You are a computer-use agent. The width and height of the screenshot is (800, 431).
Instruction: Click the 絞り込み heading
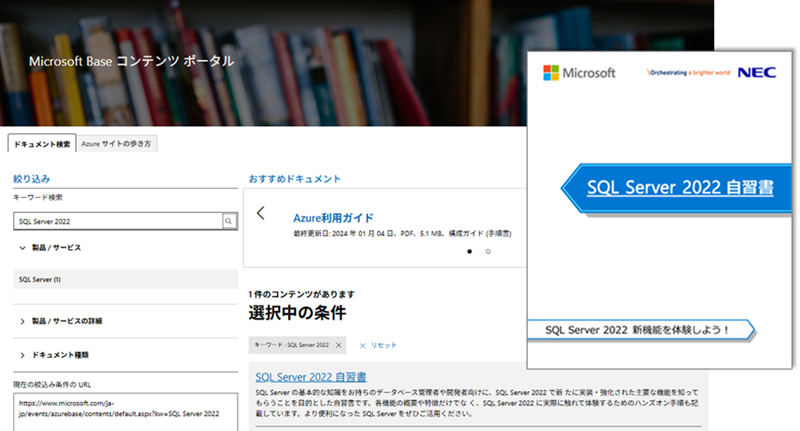tap(32, 179)
